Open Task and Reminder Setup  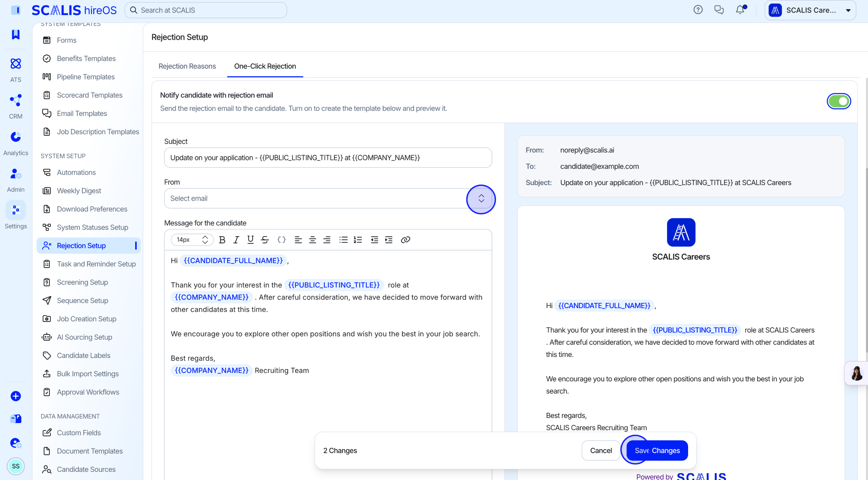click(88, 264)
